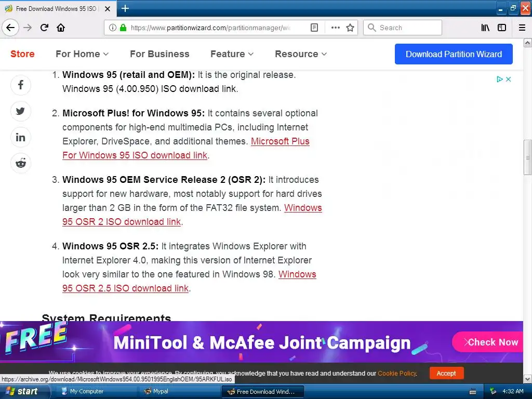Open the For Business menu item
Viewport: 532px width, 399px height.
(160, 54)
